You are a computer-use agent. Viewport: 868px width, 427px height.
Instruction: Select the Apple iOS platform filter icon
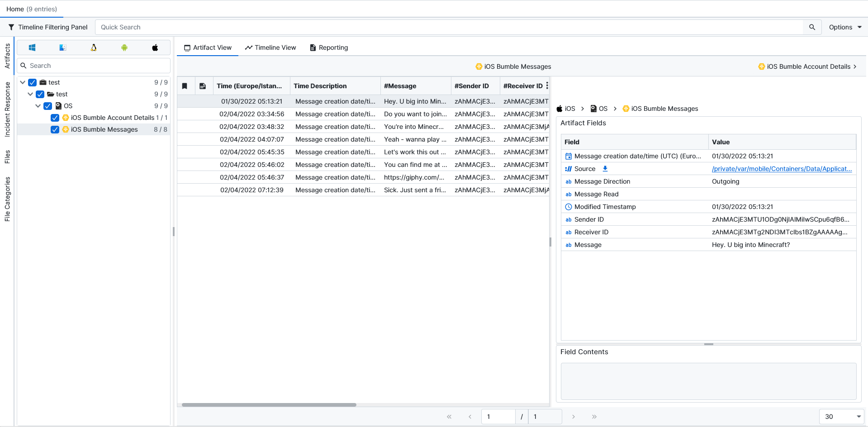pyautogui.click(x=155, y=47)
